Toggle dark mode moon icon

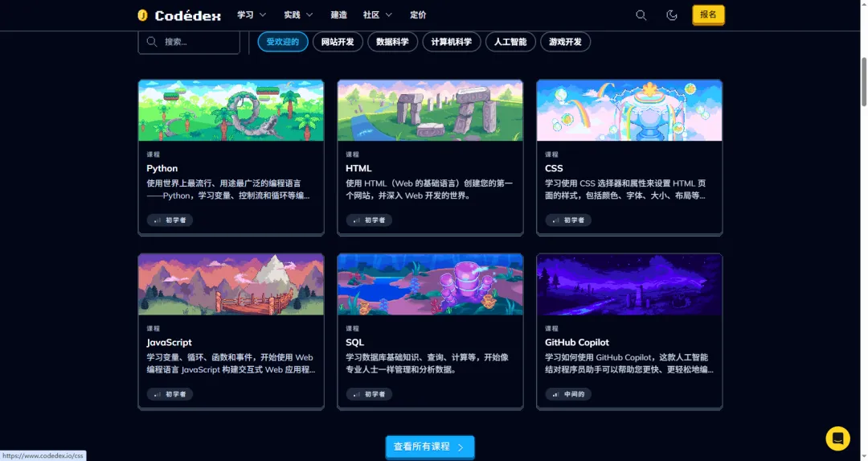[x=671, y=15]
